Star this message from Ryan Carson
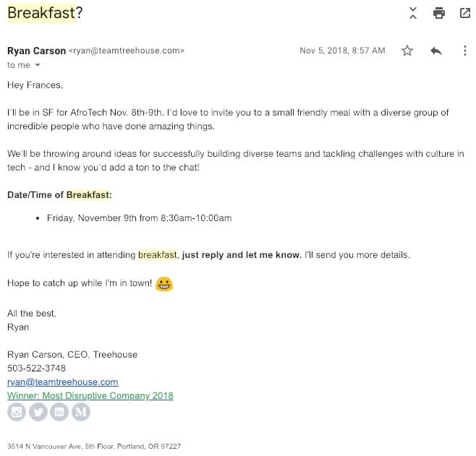The width and height of the screenshot is (476, 456). click(407, 51)
